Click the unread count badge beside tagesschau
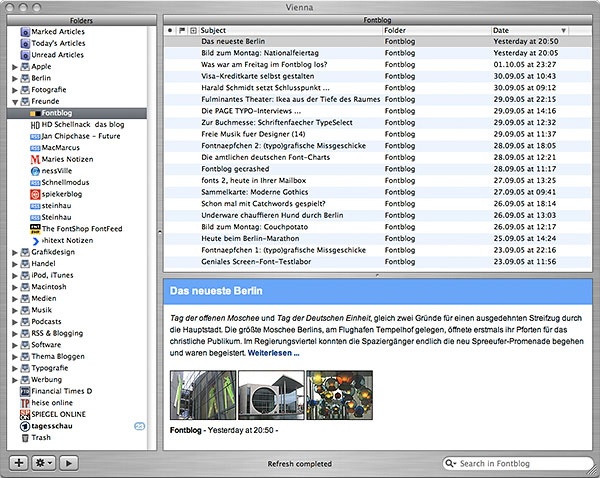 [x=140, y=426]
